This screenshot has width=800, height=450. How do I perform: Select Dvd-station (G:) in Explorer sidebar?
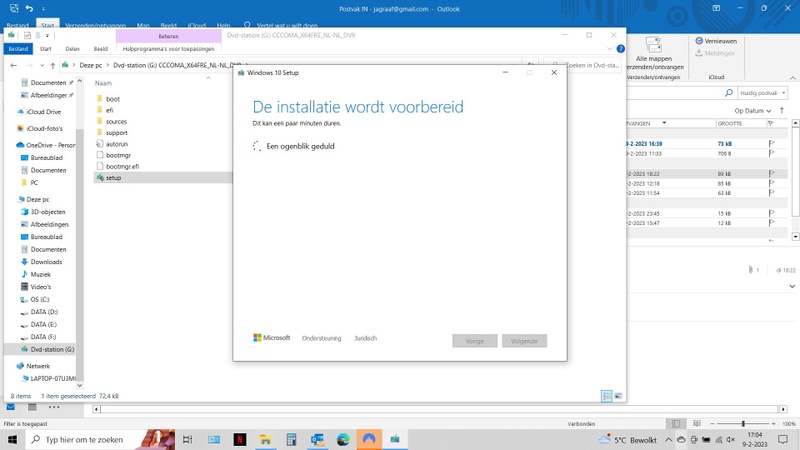[x=47, y=349]
